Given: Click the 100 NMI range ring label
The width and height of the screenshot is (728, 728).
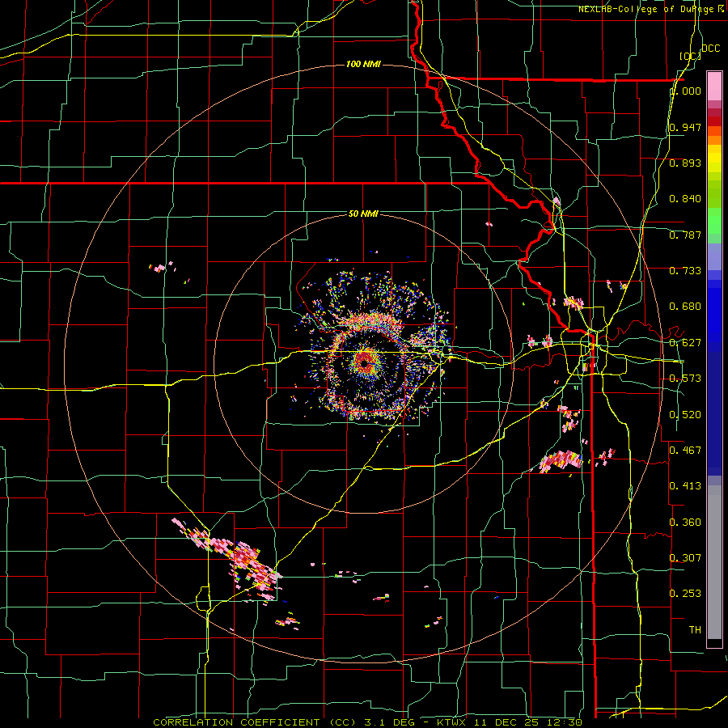Looking at the screenshot, I should pos(363,64).
